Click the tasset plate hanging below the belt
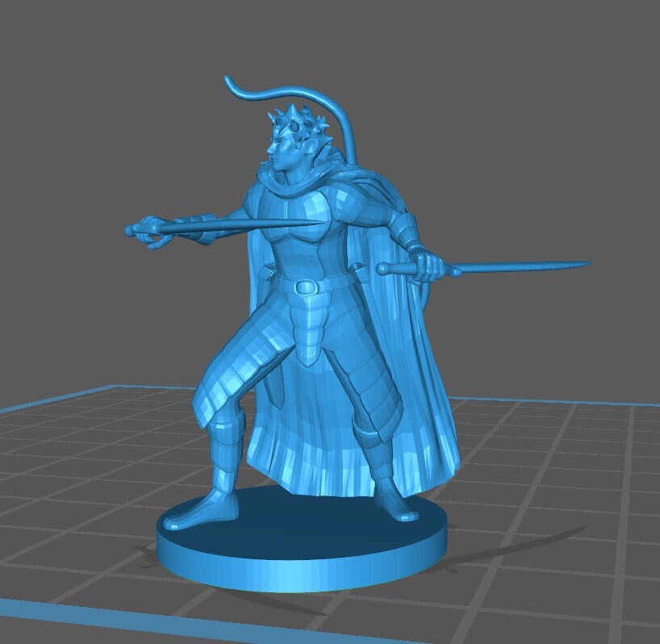The width and height of the screenshot is (660, 644). [x=310, y=339]
